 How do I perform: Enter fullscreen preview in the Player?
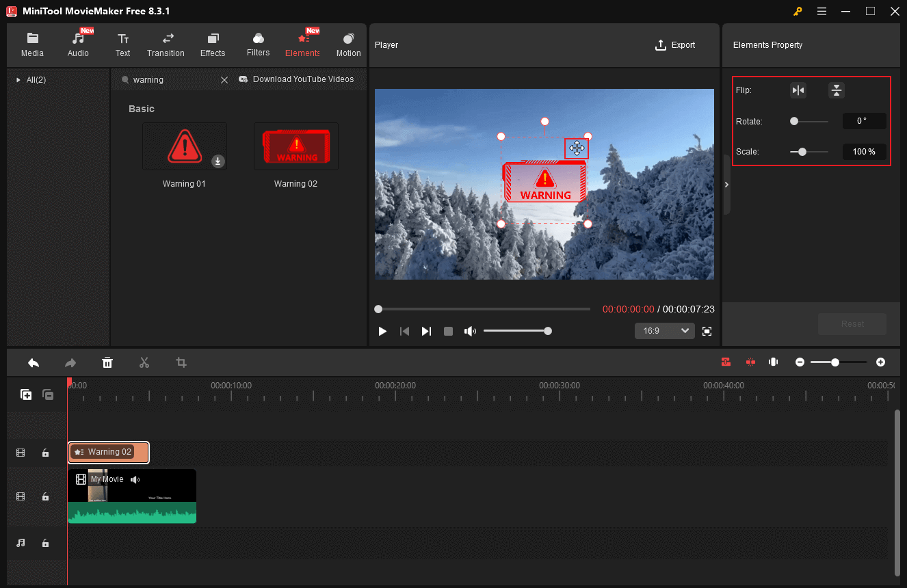707,331
